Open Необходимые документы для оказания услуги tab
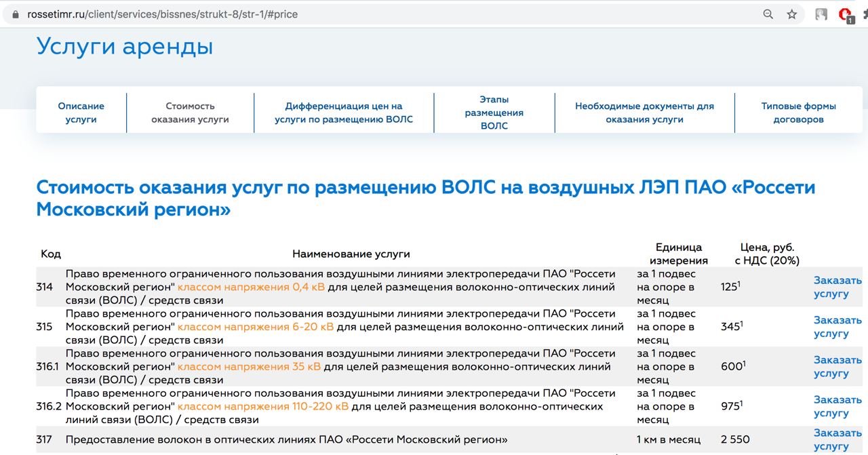This screenshot has height=455, width=868. [x=644, y=113]
